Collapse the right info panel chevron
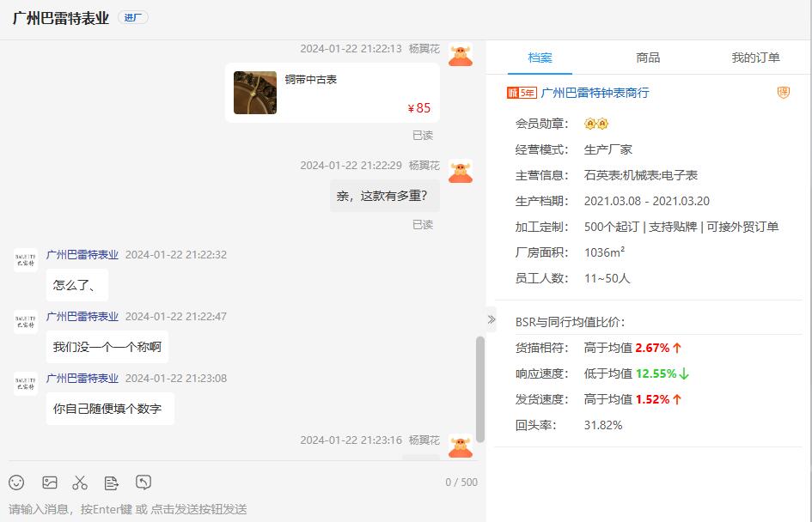Image resolution: width=812 pixels, height=522 pixels. pos(491,319)
